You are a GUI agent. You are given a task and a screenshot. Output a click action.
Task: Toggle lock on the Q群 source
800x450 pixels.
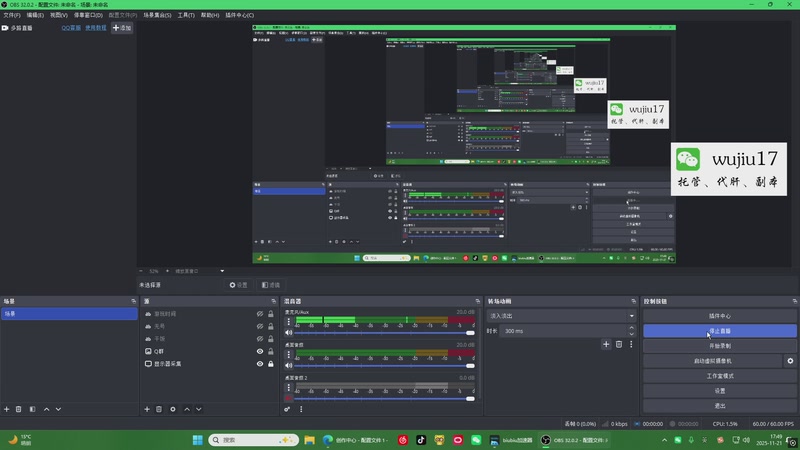(271, 352)
